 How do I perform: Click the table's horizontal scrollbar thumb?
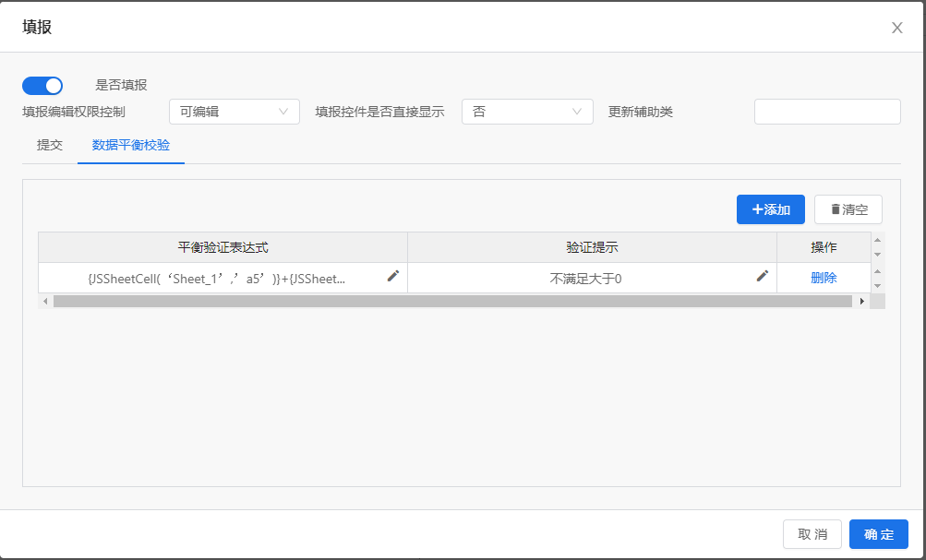tap(452, 301)
